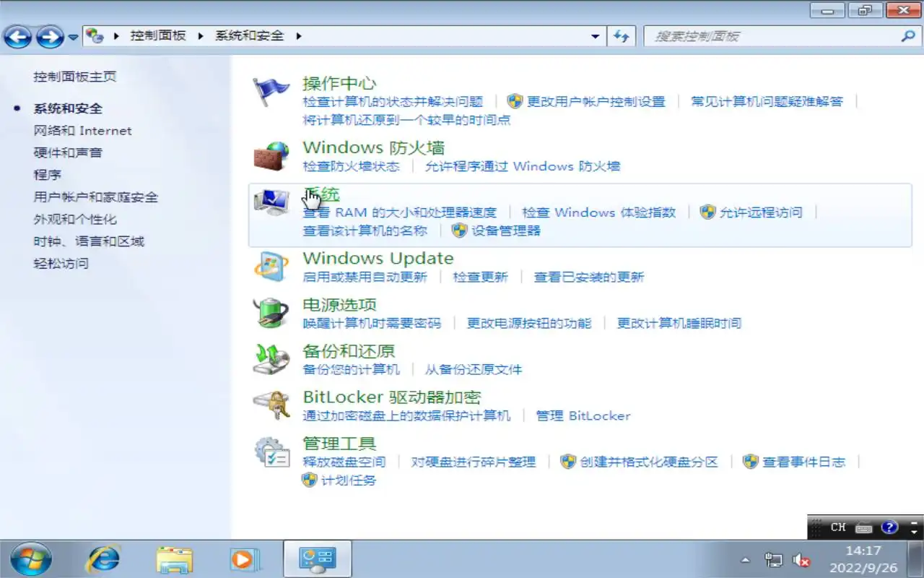Click the control panel icon in the address bar

tap(95, 35)
